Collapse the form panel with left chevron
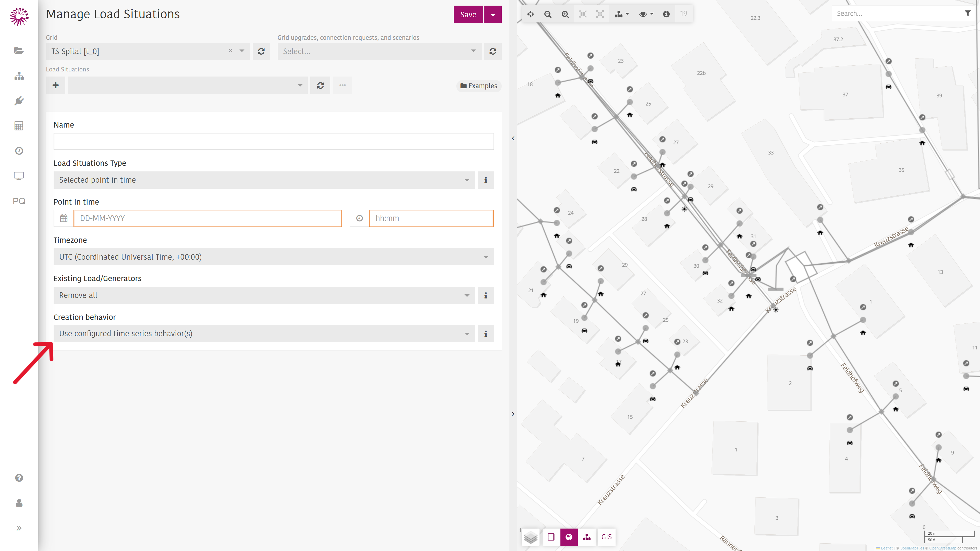This screenshot has width=980, height=551. pyautogui.click(x=513, y=139)
